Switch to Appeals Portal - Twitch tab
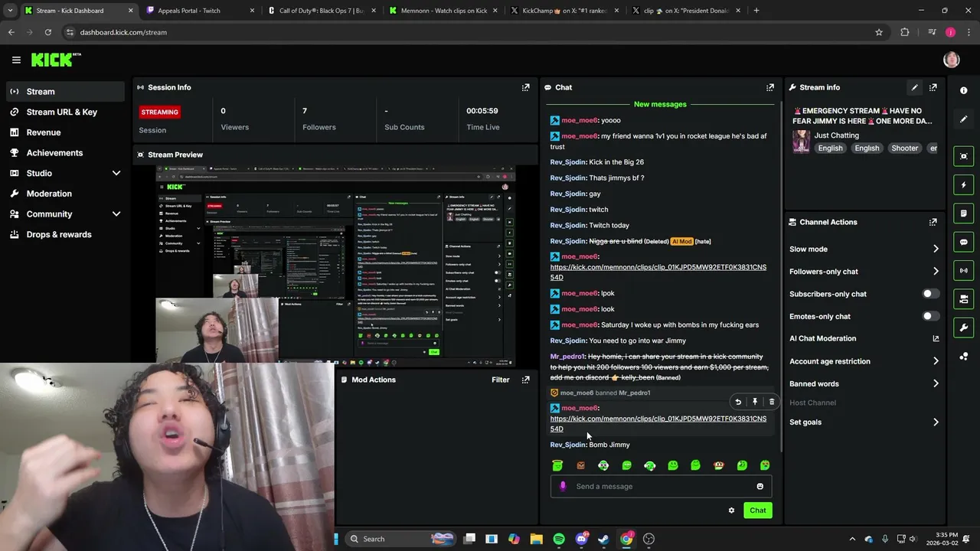This screenshot has width=980, height=551. click(199, 11)
